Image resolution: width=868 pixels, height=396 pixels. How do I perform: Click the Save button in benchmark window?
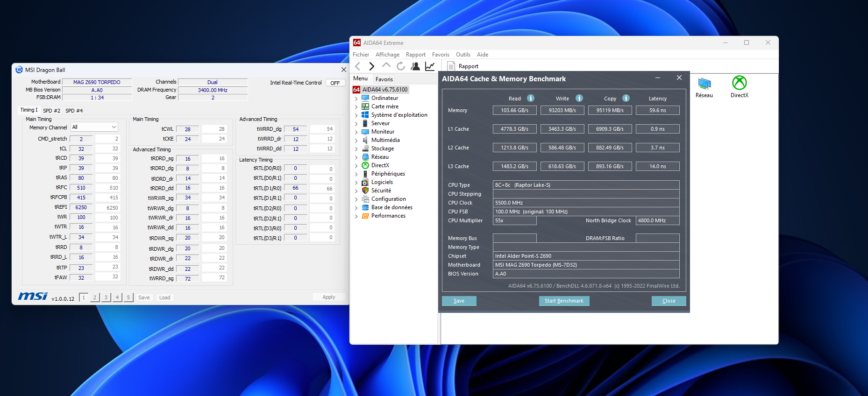(459, 301)
